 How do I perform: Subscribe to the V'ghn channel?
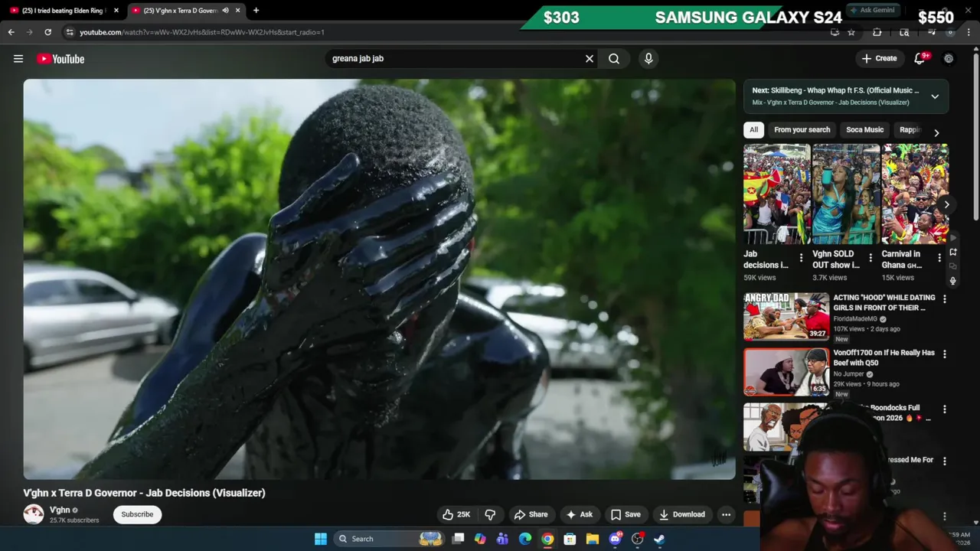[137, 514]
